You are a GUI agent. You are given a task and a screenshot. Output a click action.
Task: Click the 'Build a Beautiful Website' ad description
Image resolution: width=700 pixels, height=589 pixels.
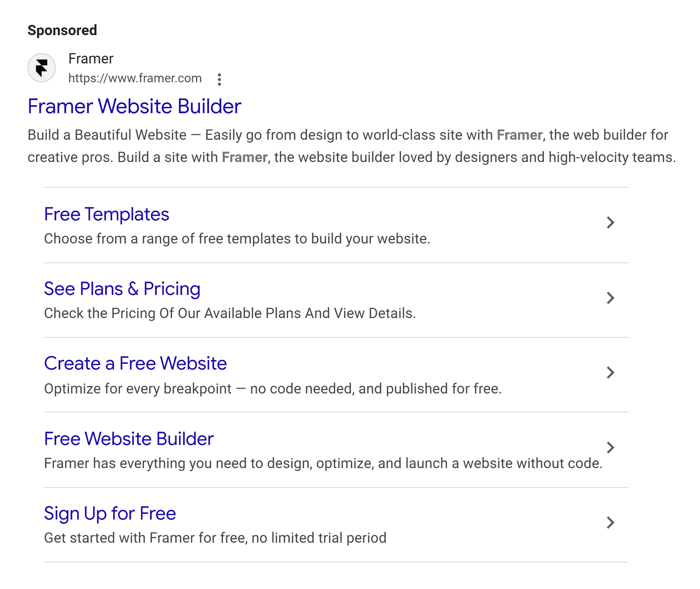click(351, 146)
